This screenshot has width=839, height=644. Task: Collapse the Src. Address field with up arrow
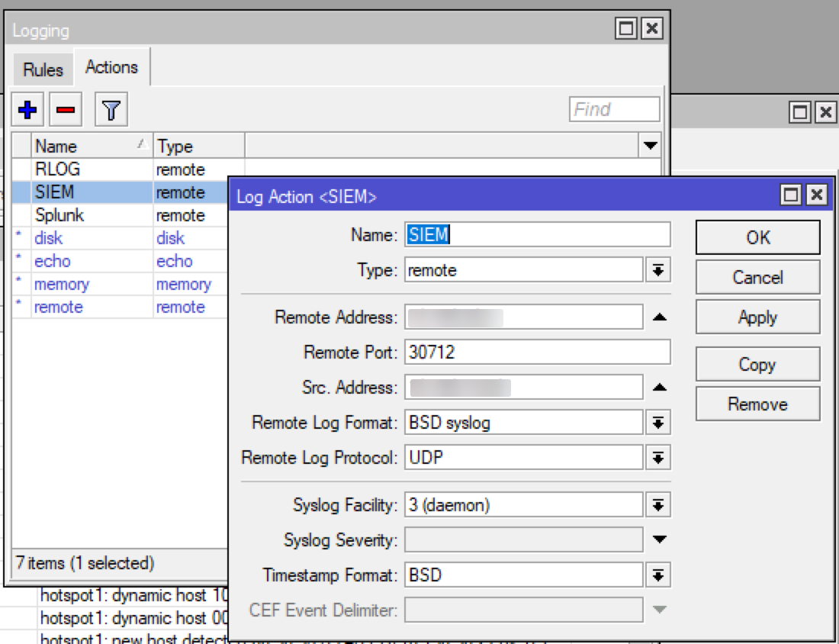coord(660,387)
